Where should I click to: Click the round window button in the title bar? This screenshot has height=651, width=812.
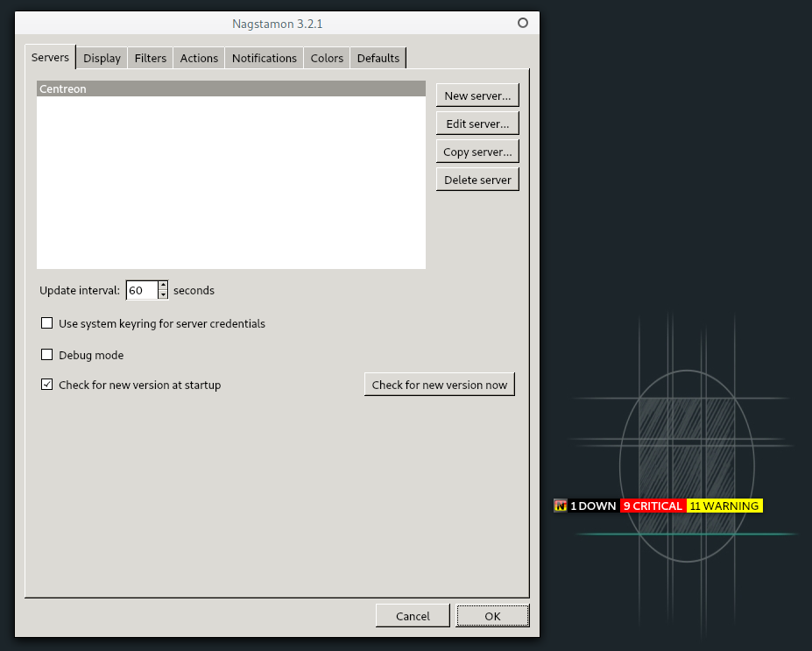click(x=523, y=24)
